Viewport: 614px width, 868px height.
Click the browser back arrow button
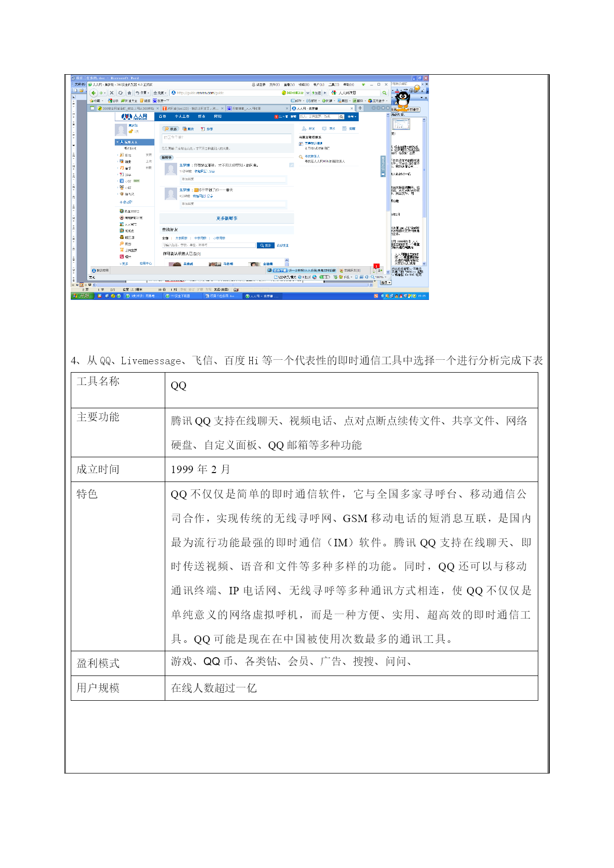(94, 93)
